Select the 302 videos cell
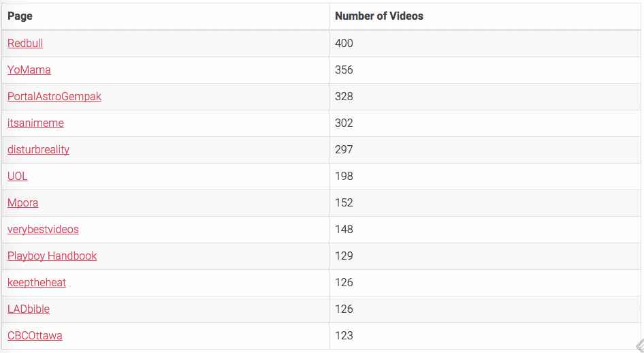644x353 pixels. 485,123
